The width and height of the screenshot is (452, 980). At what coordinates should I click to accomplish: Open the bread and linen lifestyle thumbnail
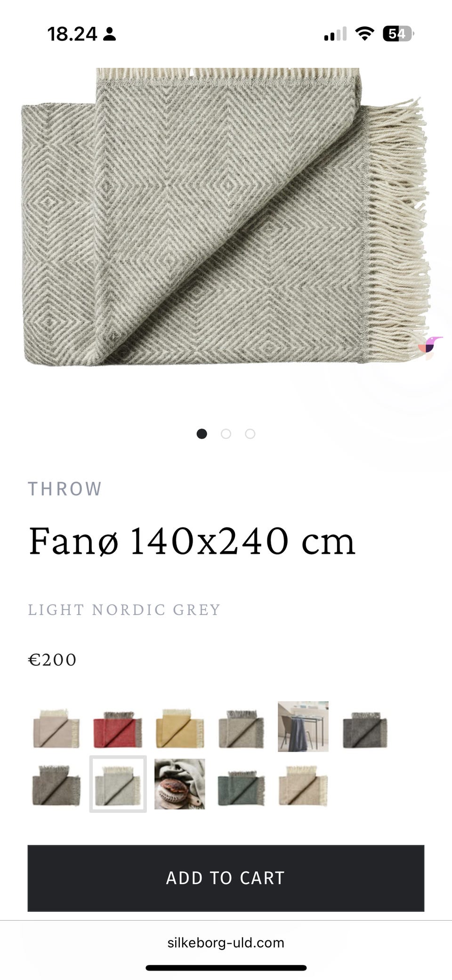click(180, 784)
